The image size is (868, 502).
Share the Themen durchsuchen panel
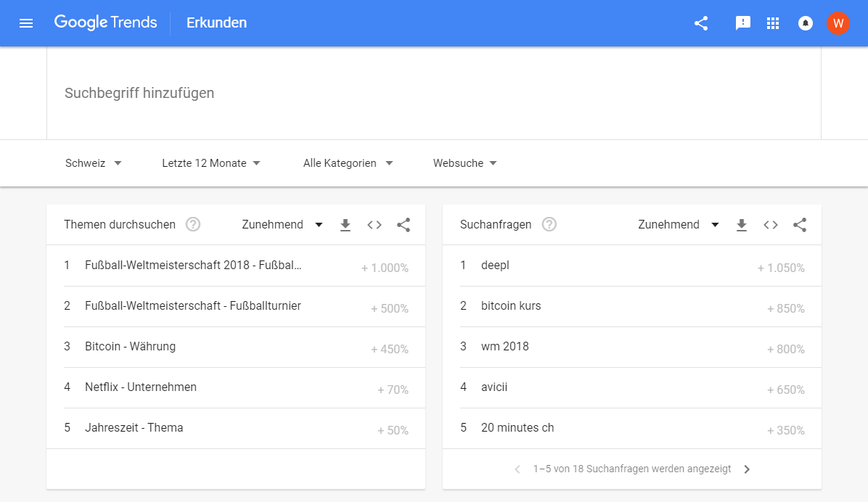click(x=404, y=225)
